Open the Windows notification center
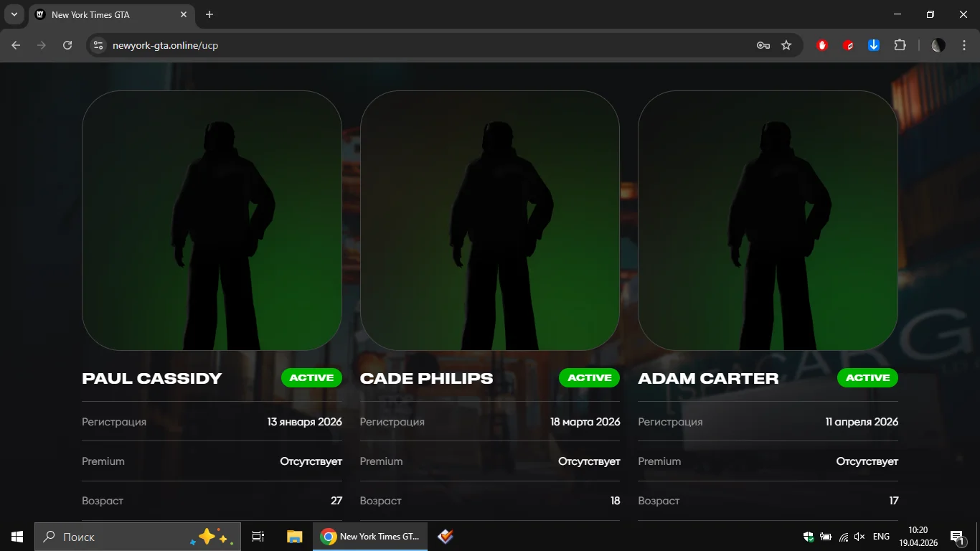This screenshot has height=551, width=980. coord(956,537)
